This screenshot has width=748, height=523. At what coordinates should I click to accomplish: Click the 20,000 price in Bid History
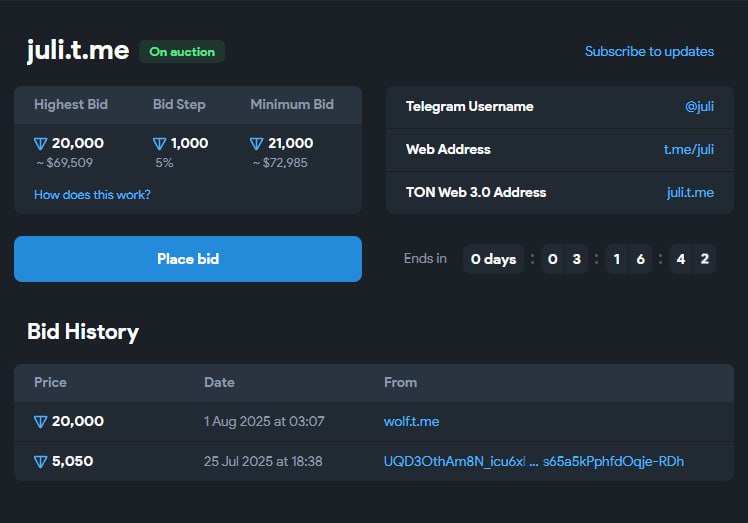(x=78, y=421)
